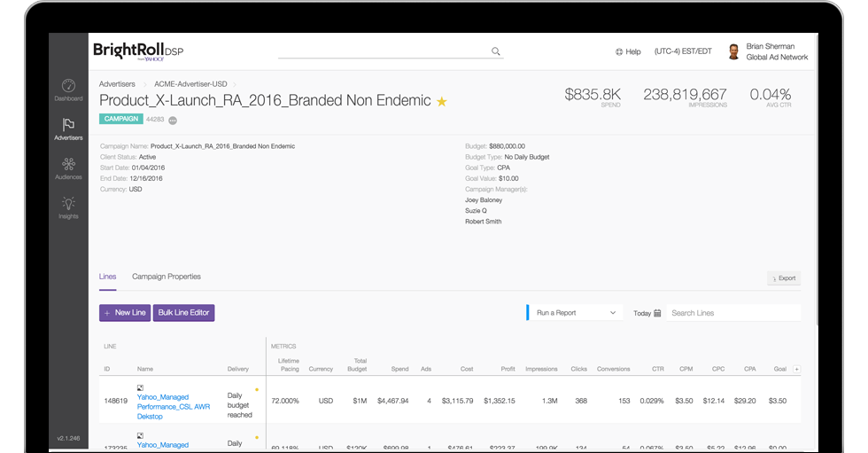Click Brian Sherman's avatar photo
The image size is (868, 453).
tap(734, 51)
